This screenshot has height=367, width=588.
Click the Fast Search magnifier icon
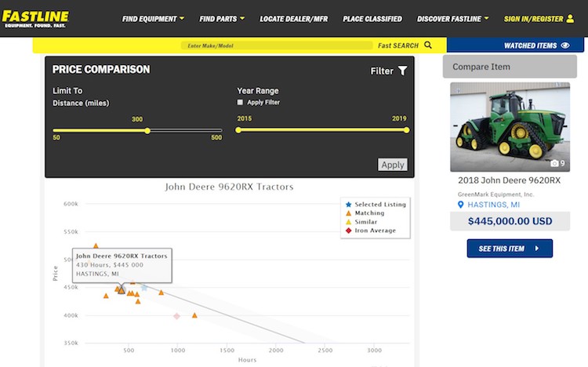coord(428,45)
